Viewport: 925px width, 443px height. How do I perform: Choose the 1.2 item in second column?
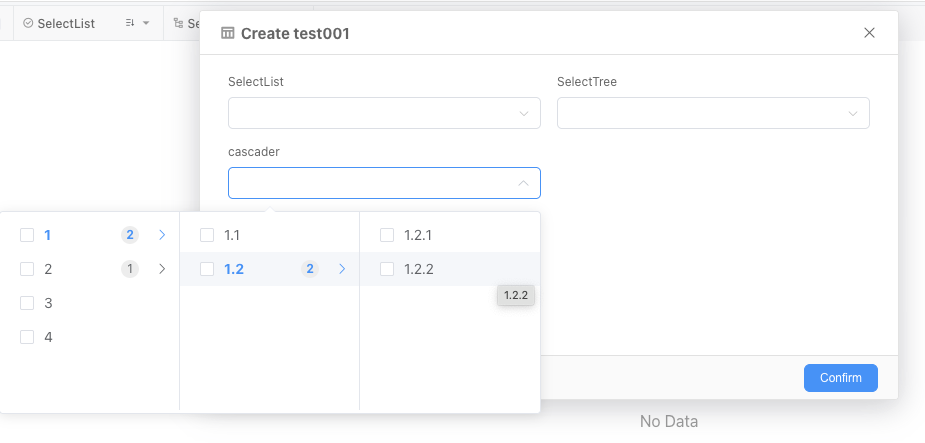coord(235,269)
